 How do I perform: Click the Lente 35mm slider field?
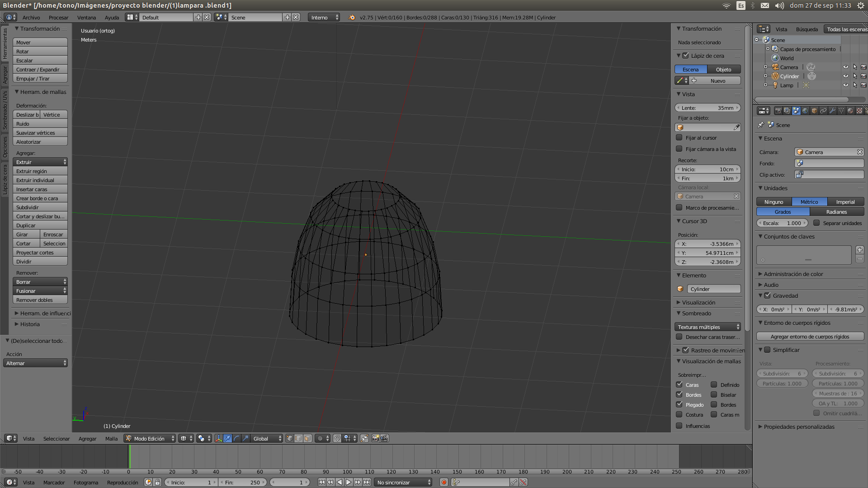click(708, 108)
